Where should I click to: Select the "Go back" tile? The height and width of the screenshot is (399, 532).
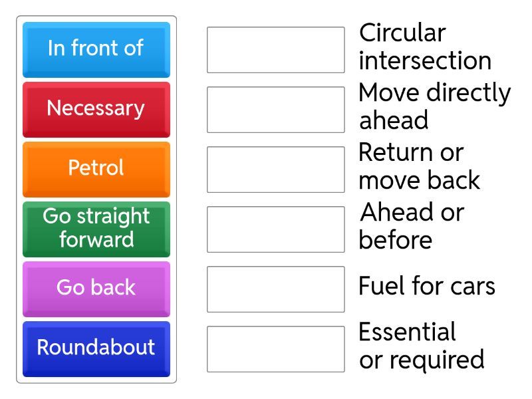click(96, 289)
